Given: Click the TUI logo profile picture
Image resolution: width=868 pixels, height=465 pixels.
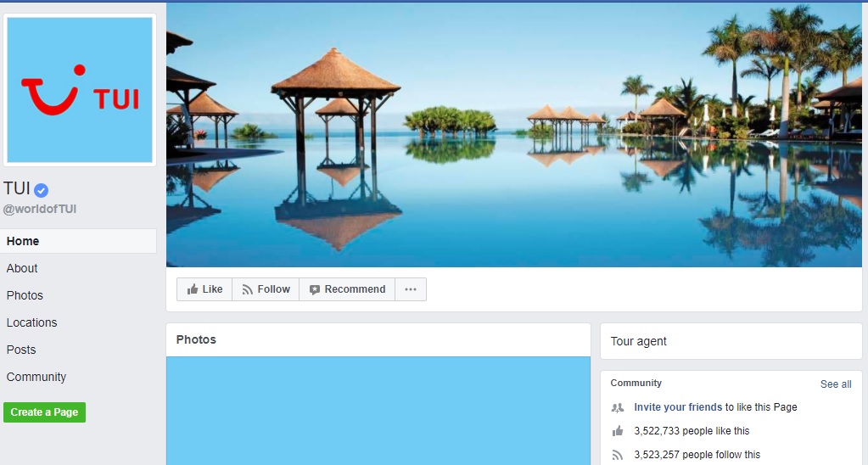Looking at the screenshot, I should pos(80,90).
